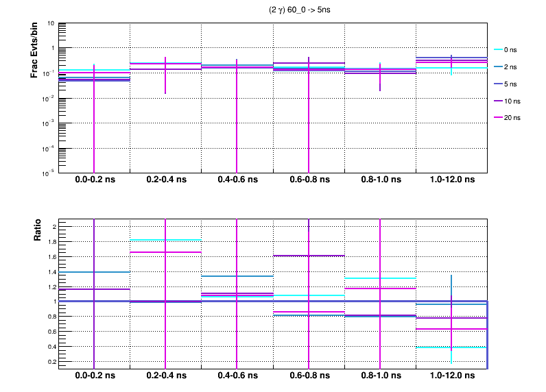546x392 pixels.
Task: Click '1.0-12.0 ns' label on upper plot
Action: 451,180
